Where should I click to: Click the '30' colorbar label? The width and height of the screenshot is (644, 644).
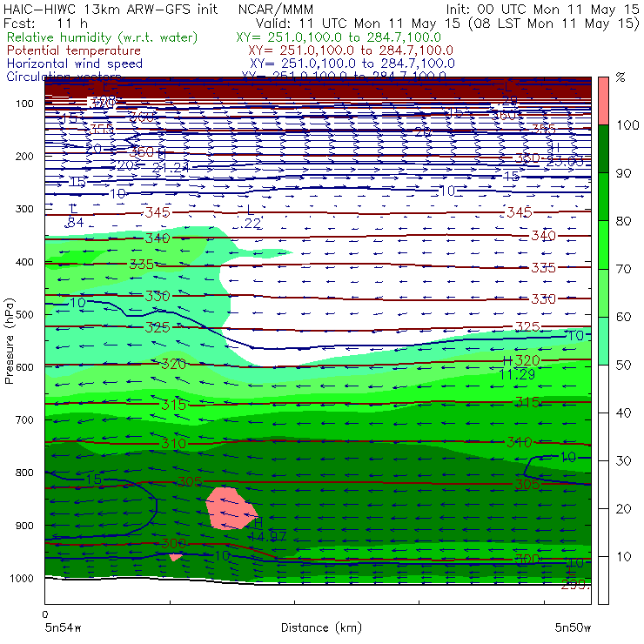point(623,460)
